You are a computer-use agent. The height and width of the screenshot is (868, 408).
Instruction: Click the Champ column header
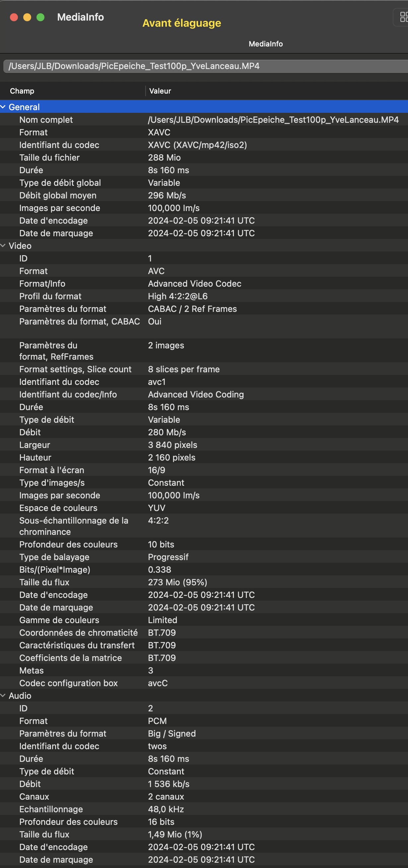point(22,91)
